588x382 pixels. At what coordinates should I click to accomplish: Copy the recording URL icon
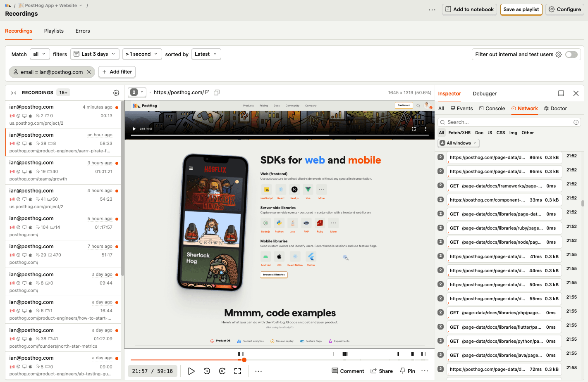[x=217, y=93]
